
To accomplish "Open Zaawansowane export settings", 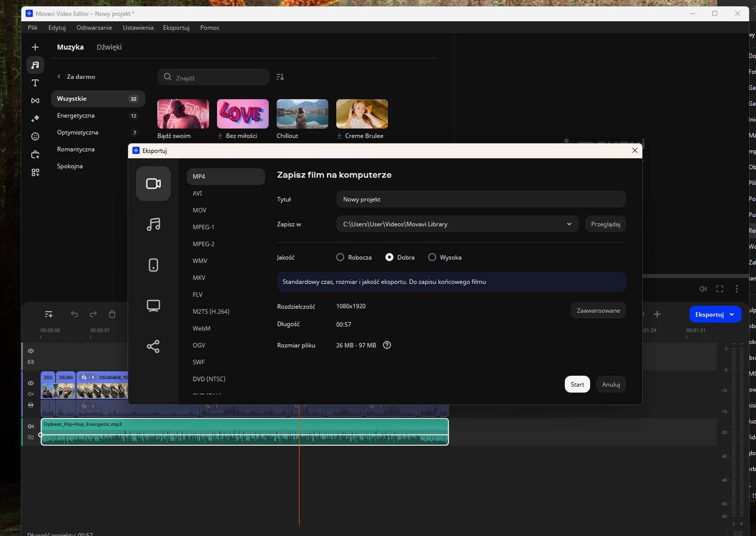I will [598, 310].
